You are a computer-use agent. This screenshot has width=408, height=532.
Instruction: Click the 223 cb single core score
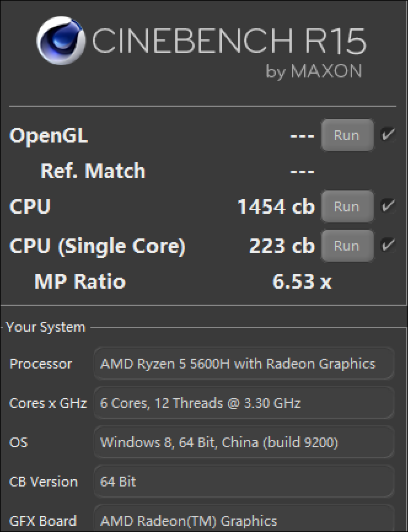(x=282, y=246)
